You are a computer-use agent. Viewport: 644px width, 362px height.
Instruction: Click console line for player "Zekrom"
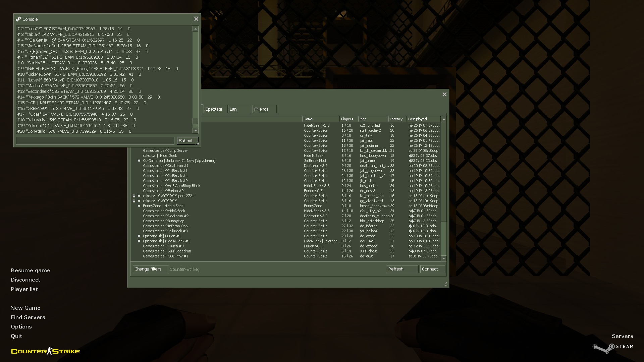(x=76, y=126)
